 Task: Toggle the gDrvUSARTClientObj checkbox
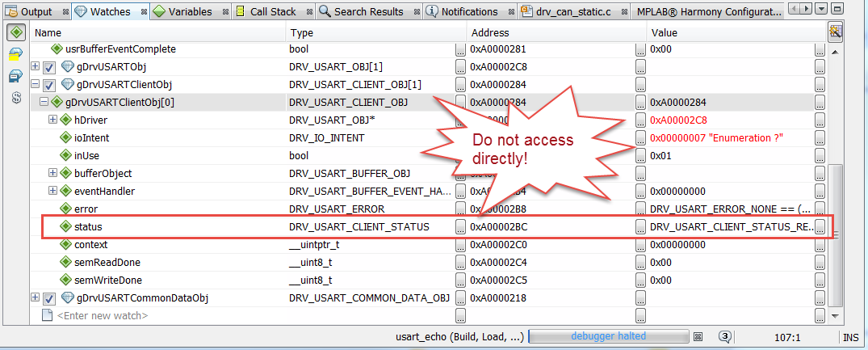click(x=48, y=85)
